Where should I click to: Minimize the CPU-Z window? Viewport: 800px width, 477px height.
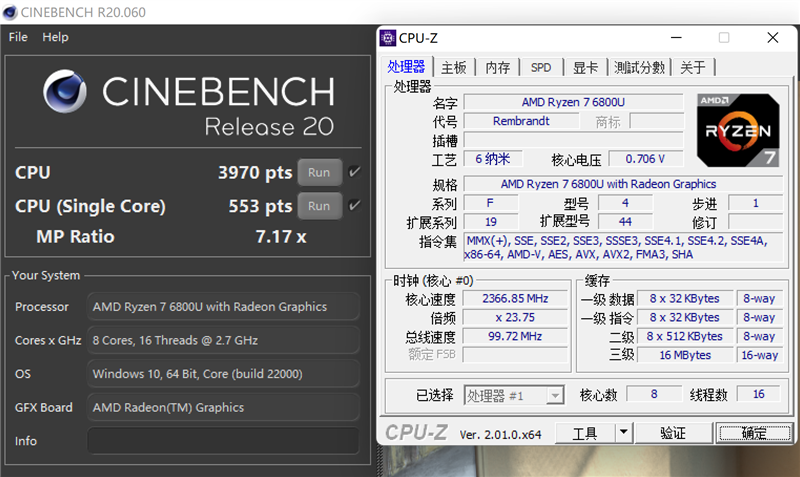(x=677, y=38)
